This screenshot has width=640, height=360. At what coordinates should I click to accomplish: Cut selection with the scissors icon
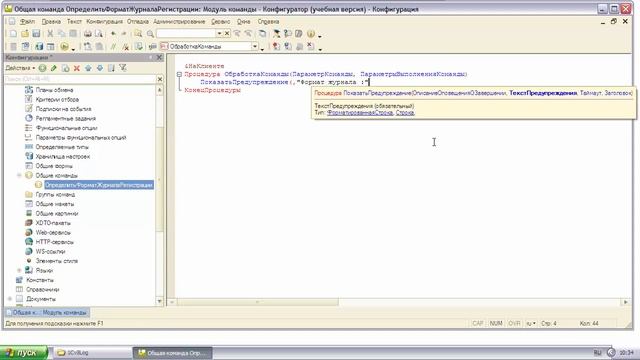pos(50,34)
